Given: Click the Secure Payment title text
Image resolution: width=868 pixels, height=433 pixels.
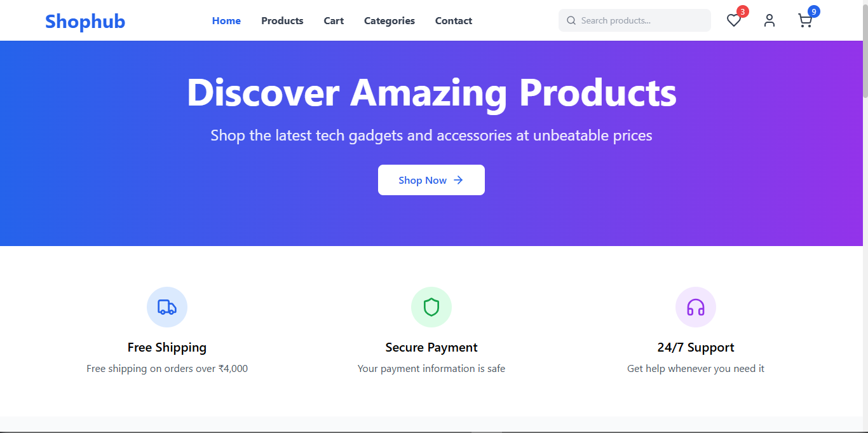Looking at the screenshot, I should pos(431,347).
